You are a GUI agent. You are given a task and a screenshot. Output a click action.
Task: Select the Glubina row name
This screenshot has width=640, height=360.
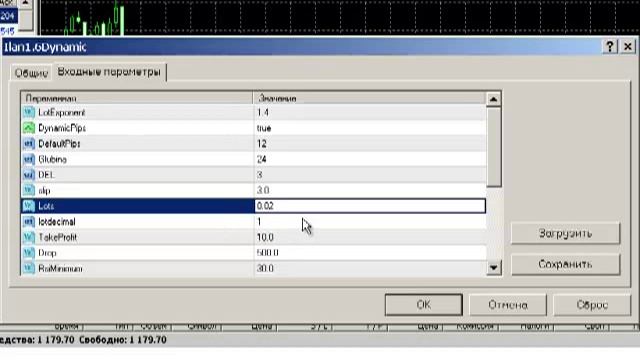point(52,159)
